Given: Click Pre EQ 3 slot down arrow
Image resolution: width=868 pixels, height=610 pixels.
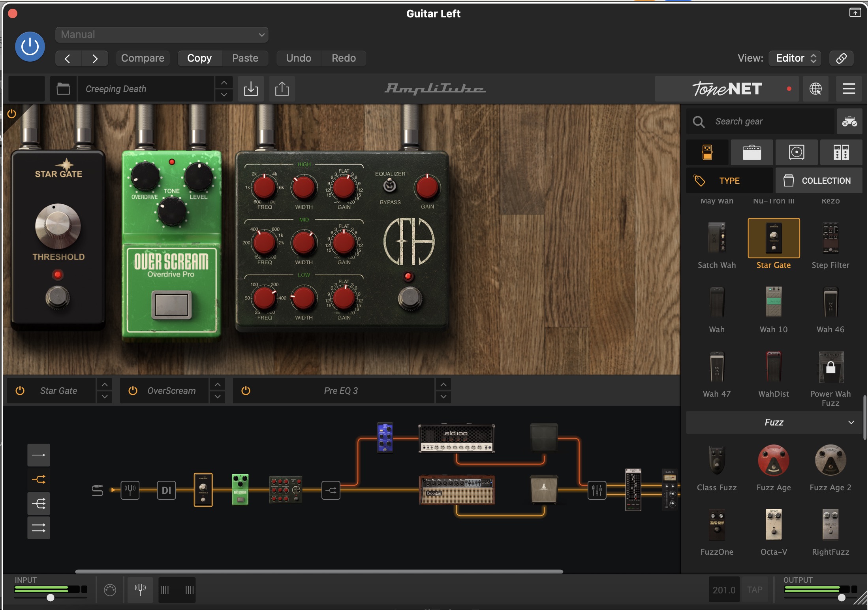Looking at the screenshot, I should coord(443,397).
